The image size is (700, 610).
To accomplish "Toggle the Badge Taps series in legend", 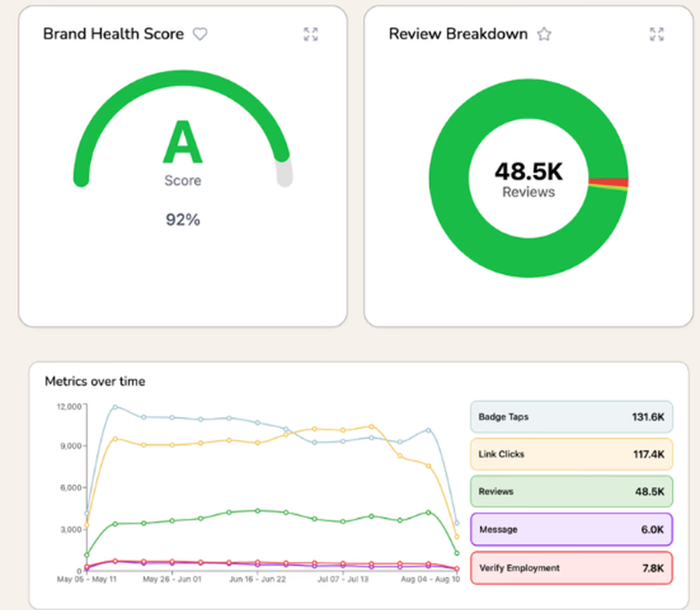I will [570, 417].
